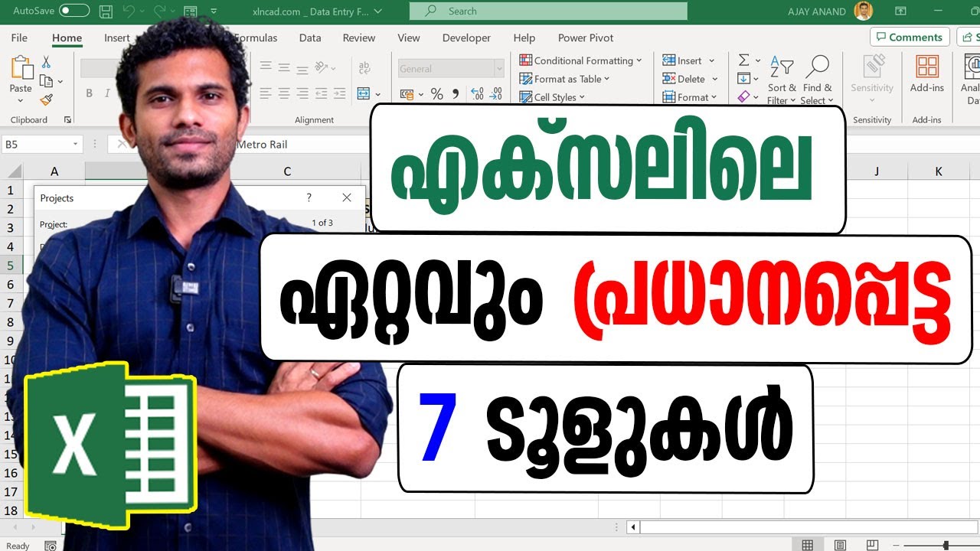980x551 pixels.
Task: Click the Comments button
Action: click(x=910, y=37)
